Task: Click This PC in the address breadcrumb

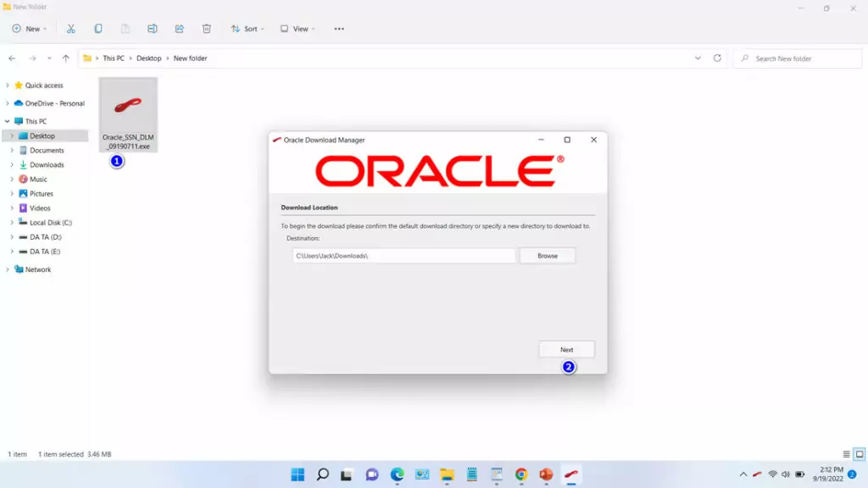Action: tap(114, 58)
